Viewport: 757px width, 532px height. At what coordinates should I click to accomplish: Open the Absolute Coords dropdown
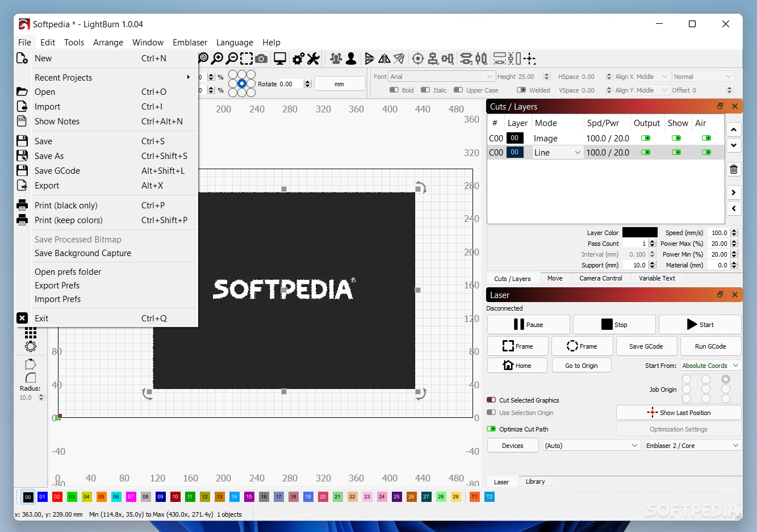(711, 366)
